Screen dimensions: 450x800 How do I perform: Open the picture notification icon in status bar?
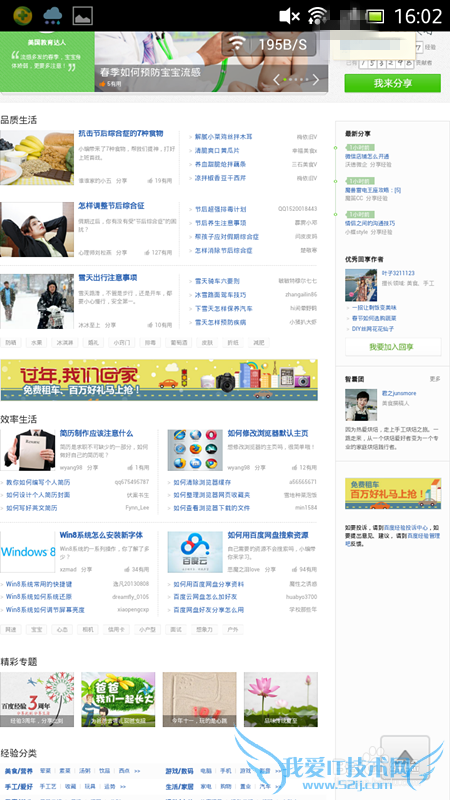[x=82, y=16]
